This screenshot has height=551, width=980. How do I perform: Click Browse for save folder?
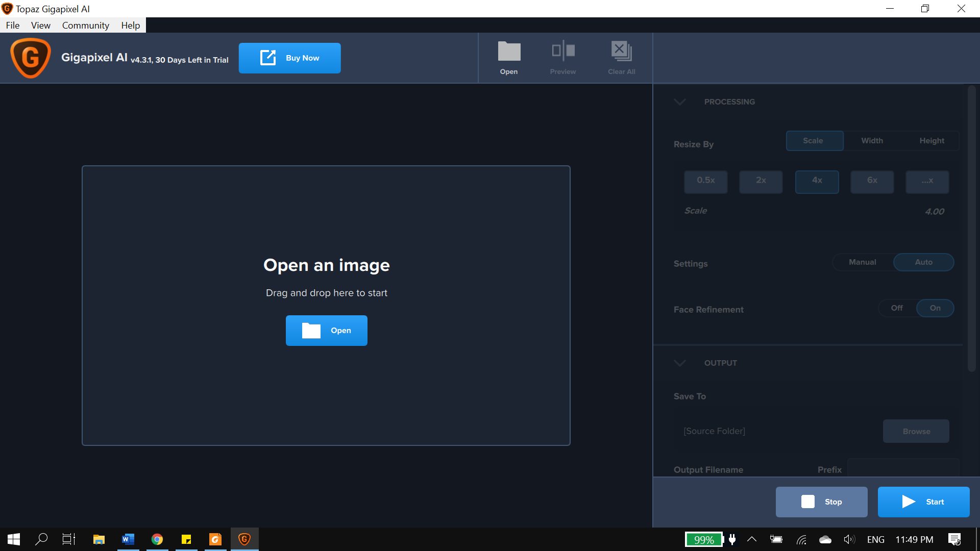point(916,432)
